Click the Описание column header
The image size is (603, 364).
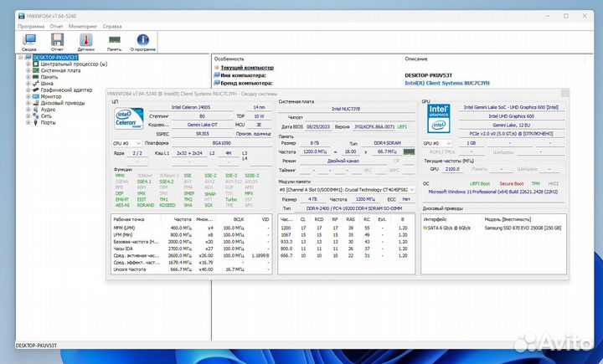tap(416, 59)
